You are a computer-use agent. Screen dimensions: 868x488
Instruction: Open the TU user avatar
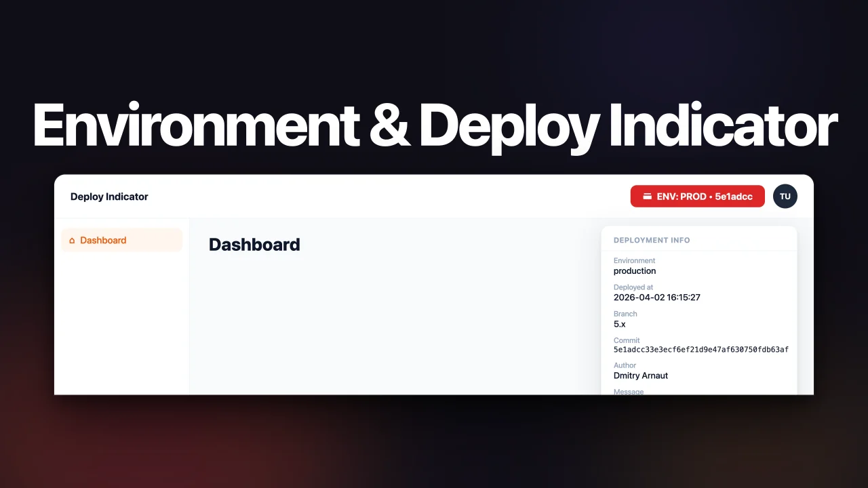[785, 196]
